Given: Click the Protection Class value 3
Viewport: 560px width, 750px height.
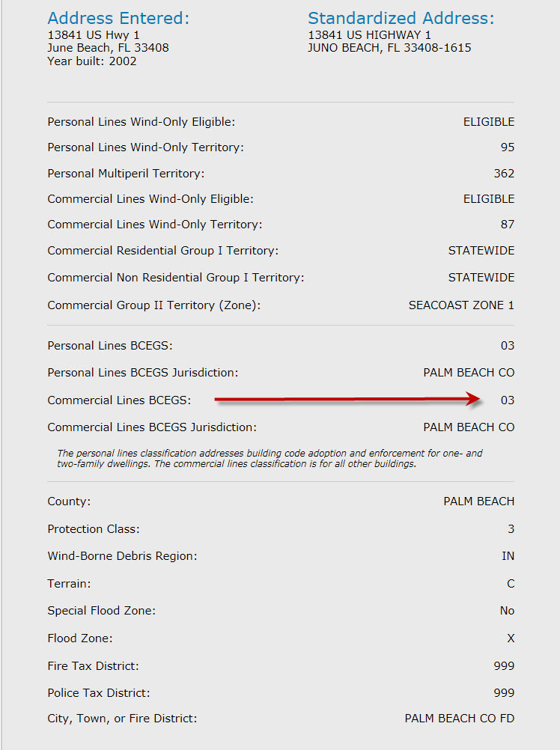Looking at the screenshot, I should click(511, 529).
